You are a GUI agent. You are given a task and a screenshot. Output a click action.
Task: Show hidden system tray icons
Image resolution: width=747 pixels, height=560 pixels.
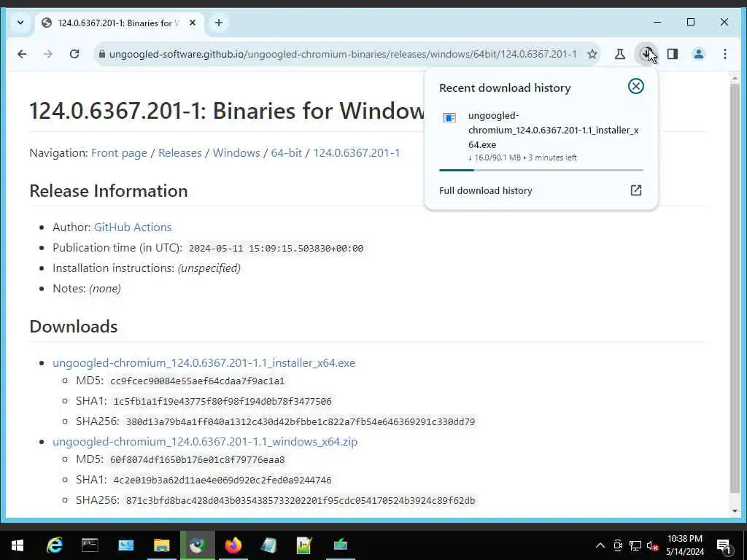(600, 545)
